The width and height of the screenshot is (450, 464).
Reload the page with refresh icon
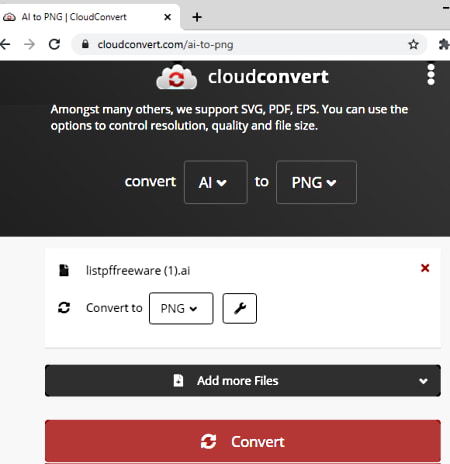[54, 44]
